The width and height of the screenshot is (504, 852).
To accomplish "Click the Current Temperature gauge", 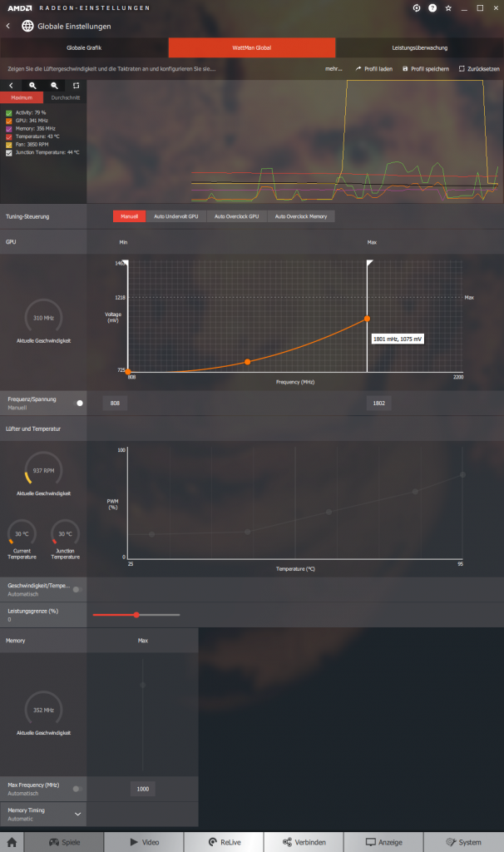I will click(22, 532).
